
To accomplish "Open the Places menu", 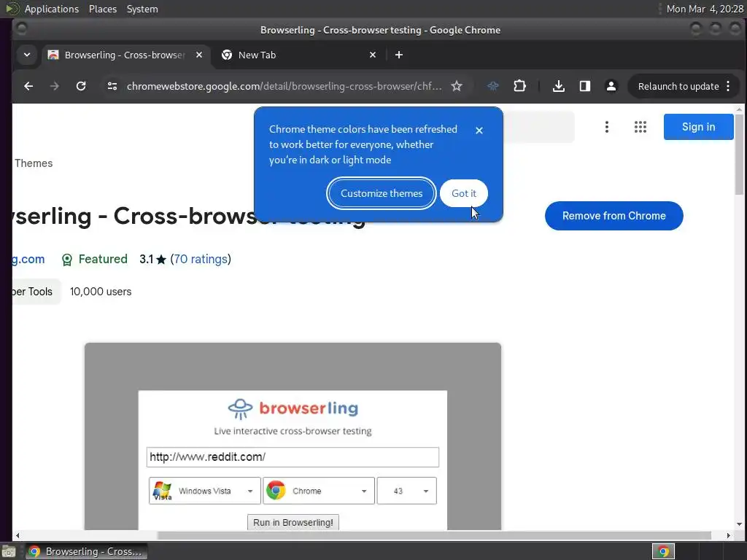I will [x=103, y=9].
